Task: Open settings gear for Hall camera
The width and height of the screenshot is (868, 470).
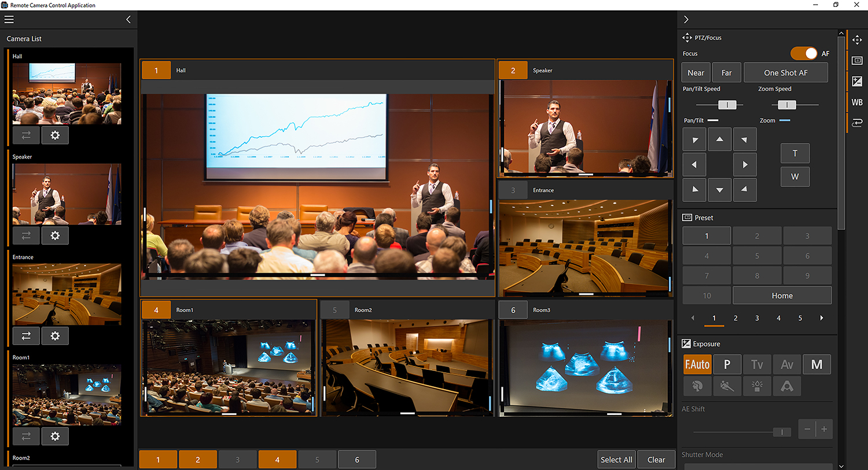Action: (55, 135)
